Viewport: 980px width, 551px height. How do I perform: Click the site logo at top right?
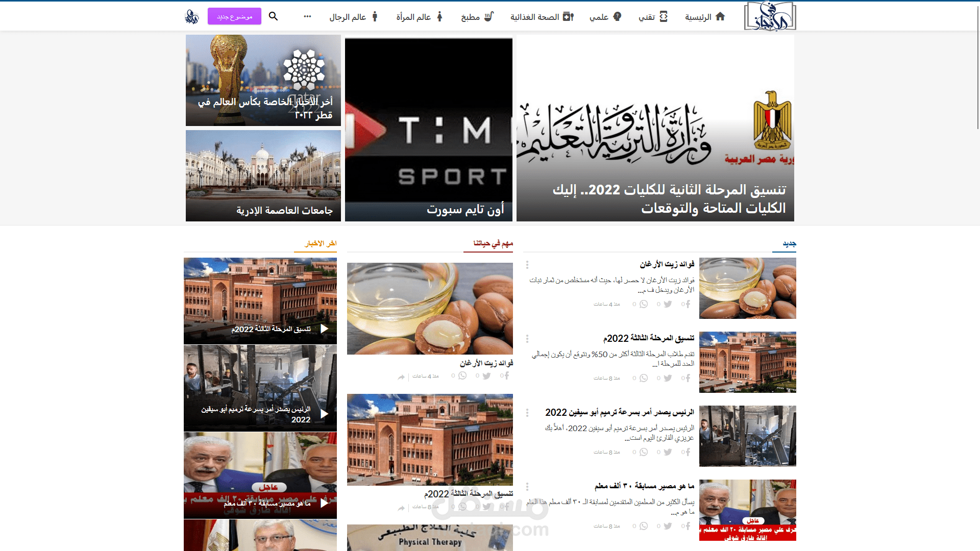tap(770, 16)
